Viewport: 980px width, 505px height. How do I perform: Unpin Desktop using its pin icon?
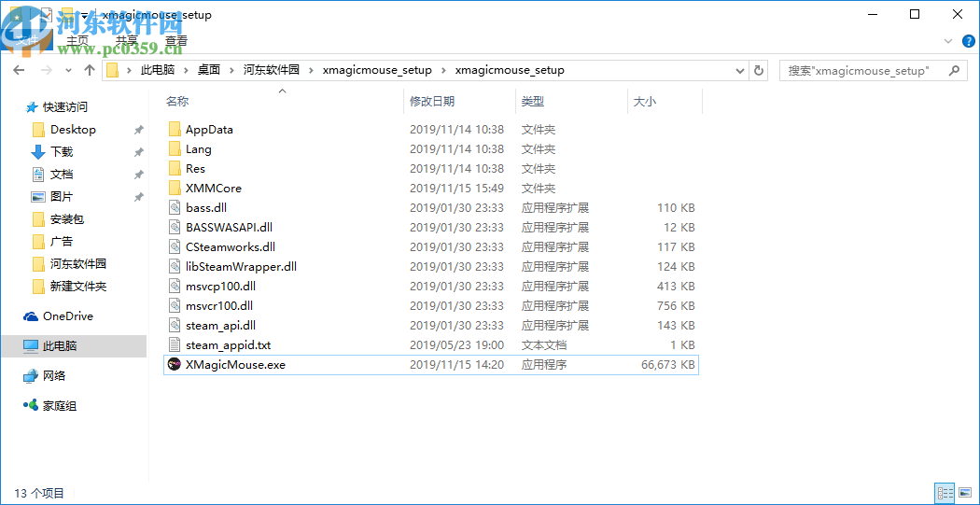point(139,130)
